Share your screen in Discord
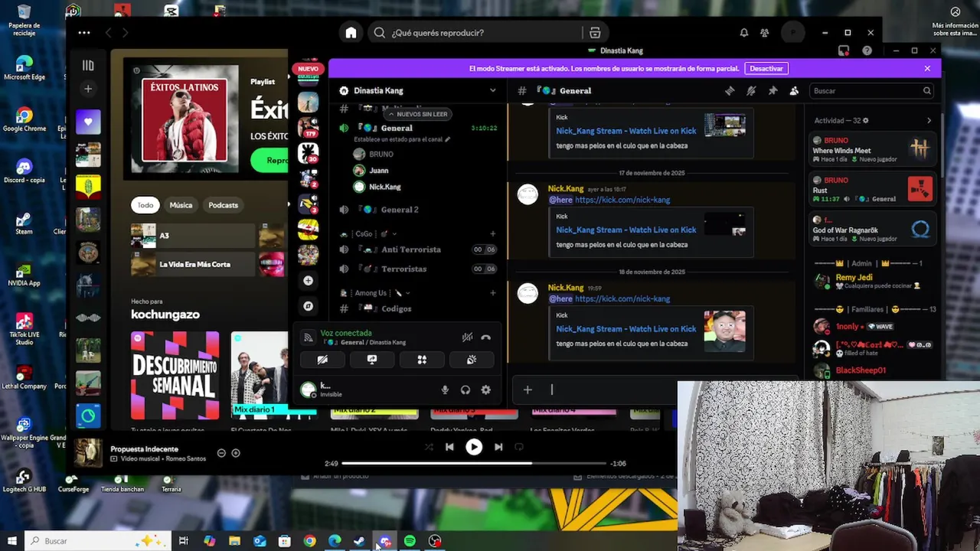Screen dimensions: 980x551 (372, 360)
